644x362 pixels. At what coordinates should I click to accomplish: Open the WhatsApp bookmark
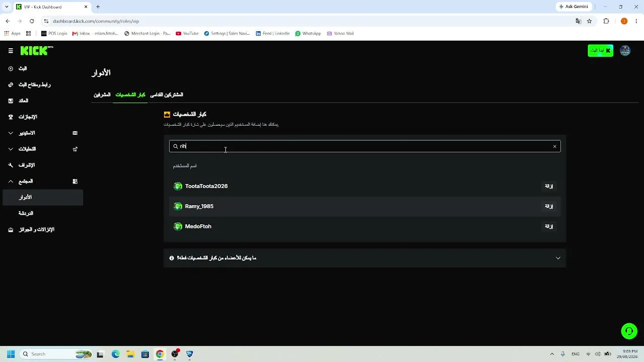[308, 34]
